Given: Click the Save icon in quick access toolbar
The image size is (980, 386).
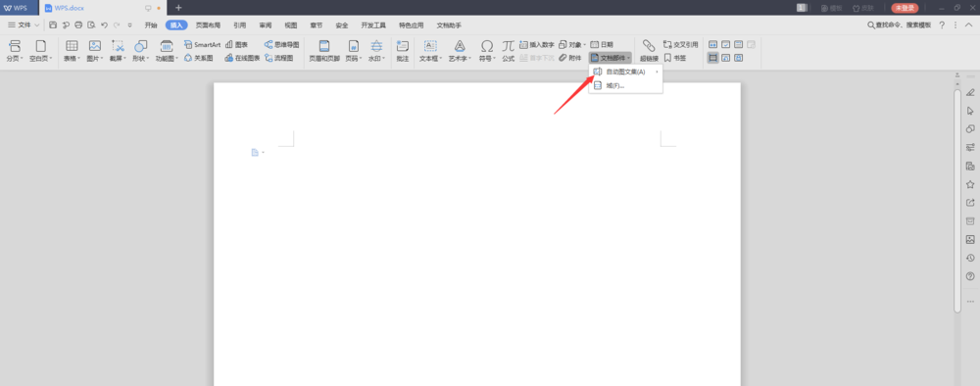Looking at the screenshot, I should [x=53, y=25].
